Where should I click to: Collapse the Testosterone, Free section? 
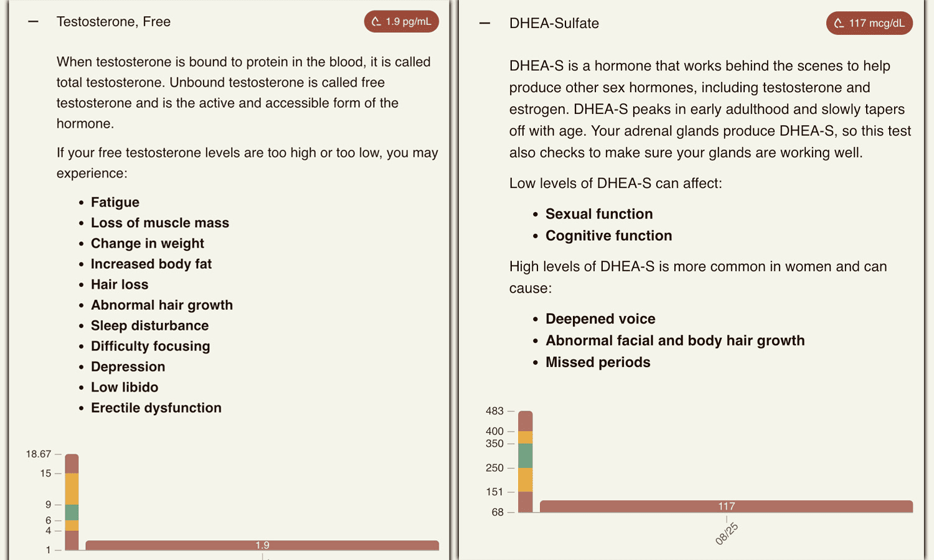34,22
